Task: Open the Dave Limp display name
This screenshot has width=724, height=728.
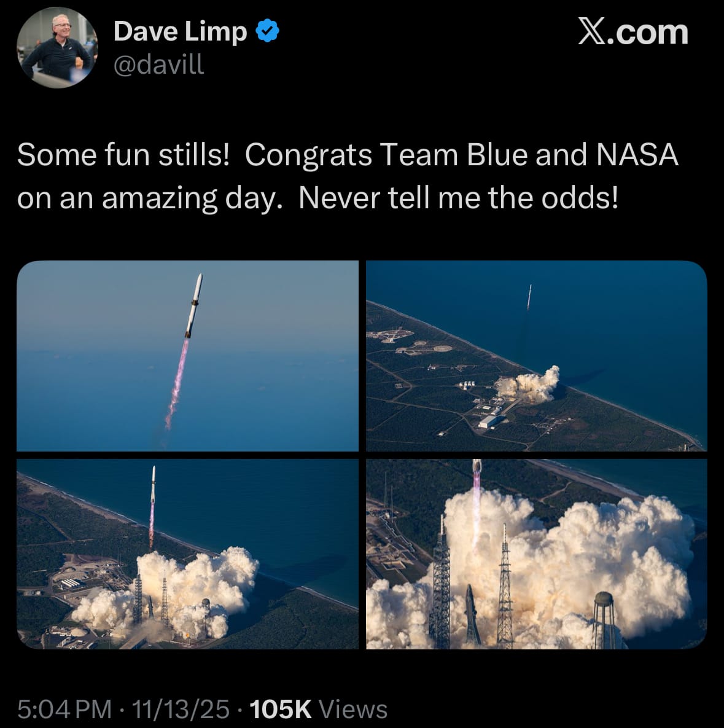Action: click(x=180, y=31)
